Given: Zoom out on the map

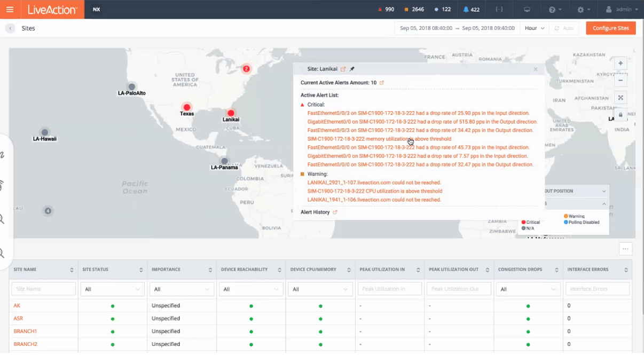Looking at the screenshot, I should coord(621,81).
